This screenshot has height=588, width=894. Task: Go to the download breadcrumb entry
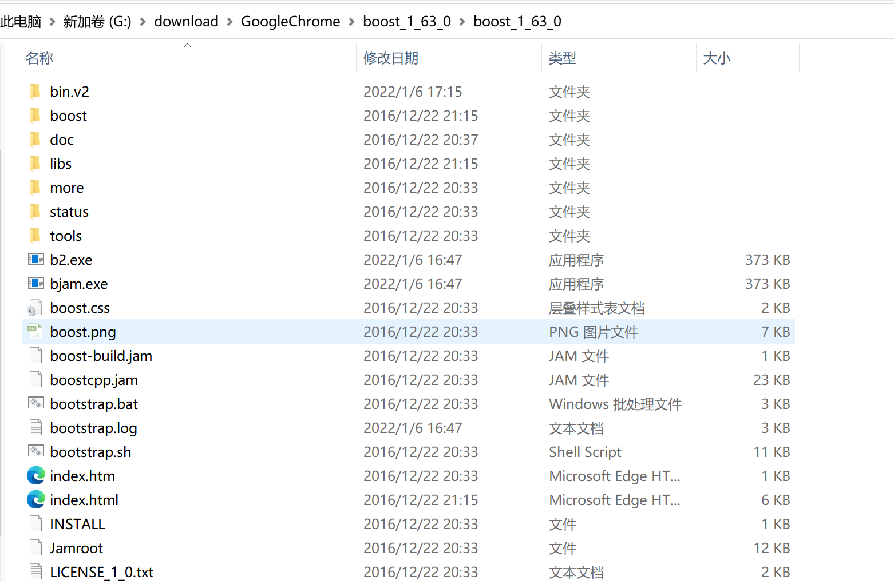[x=186, y=21]
